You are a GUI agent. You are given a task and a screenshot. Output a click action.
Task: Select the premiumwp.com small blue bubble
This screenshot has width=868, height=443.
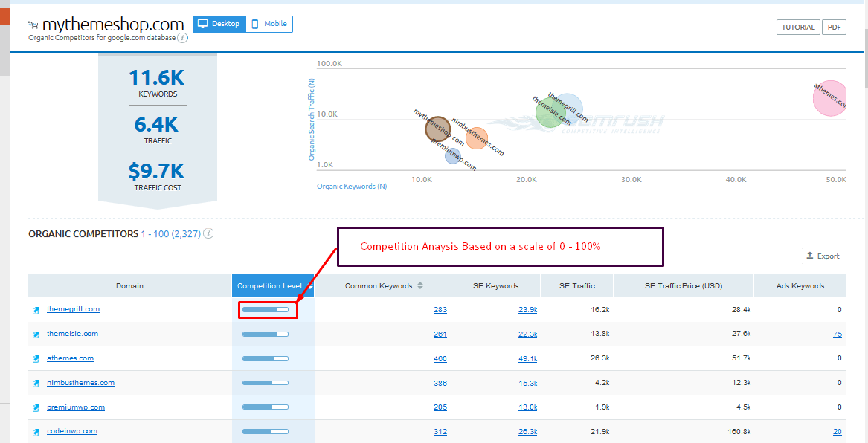(x=453, y=155)
